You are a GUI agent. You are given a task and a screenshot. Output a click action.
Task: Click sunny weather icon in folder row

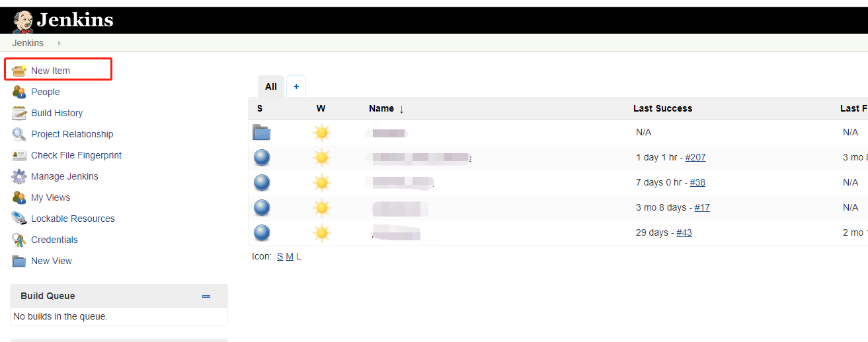(321, 133)
